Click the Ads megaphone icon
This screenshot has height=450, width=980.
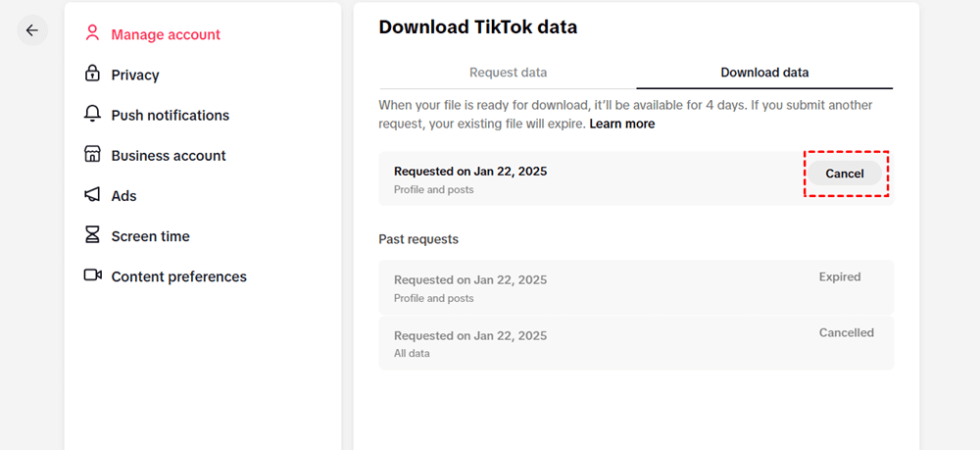click(93, 195)
